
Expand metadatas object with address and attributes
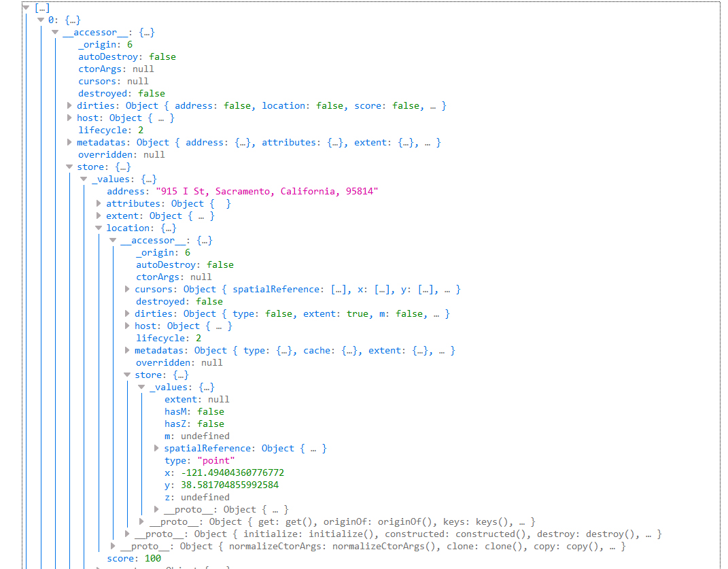tap(69, 142)
